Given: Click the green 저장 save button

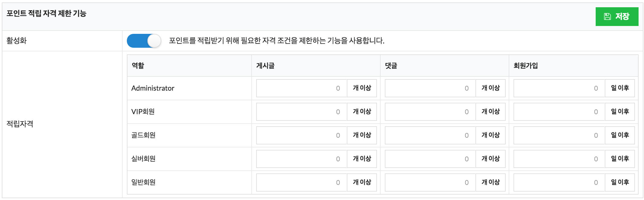Looking at the screenshot, I should tap(617, 17).
